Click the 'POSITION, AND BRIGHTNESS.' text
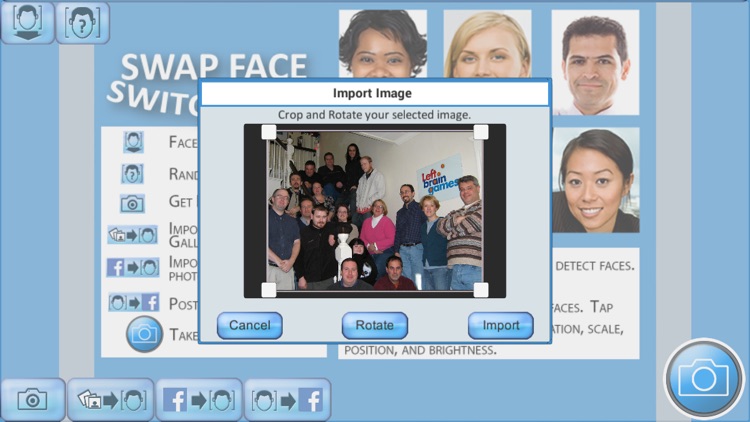Viewport: 750px width, 422px height. [x=420, y=350]
